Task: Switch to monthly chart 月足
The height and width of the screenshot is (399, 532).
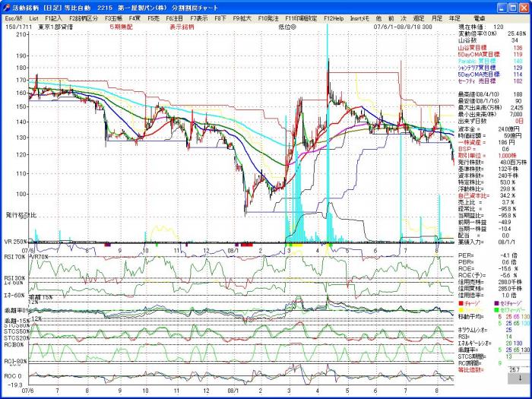Action: click(437, 18)
